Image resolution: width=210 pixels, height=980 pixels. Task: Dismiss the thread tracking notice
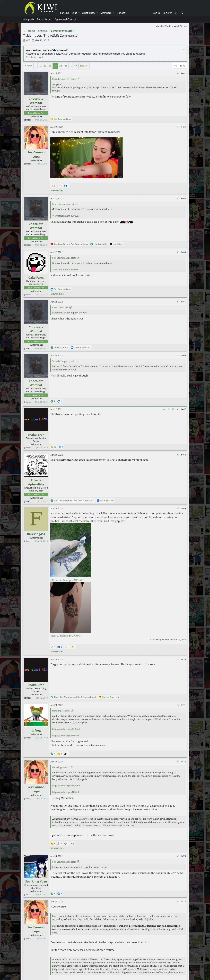pyautogui.click(x=183, y=50)
